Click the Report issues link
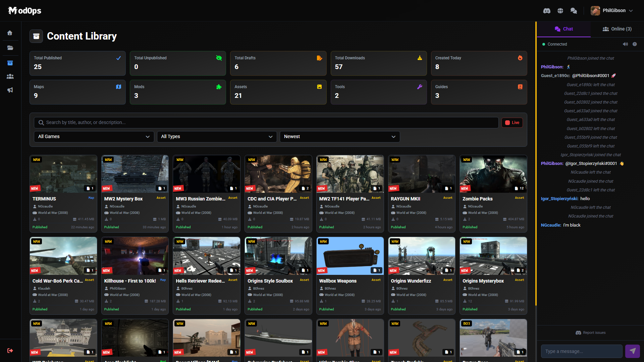Image resolution: width=644 pixels, height=362 pixels. pyautogui.click(x=591, y=333)
